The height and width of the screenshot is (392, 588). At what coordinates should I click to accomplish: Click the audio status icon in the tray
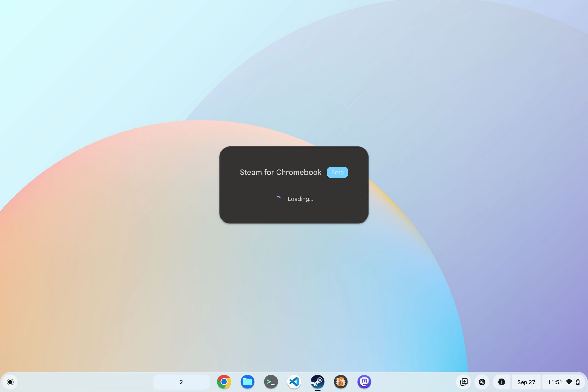pyautogui.click(x=482, y=382)
